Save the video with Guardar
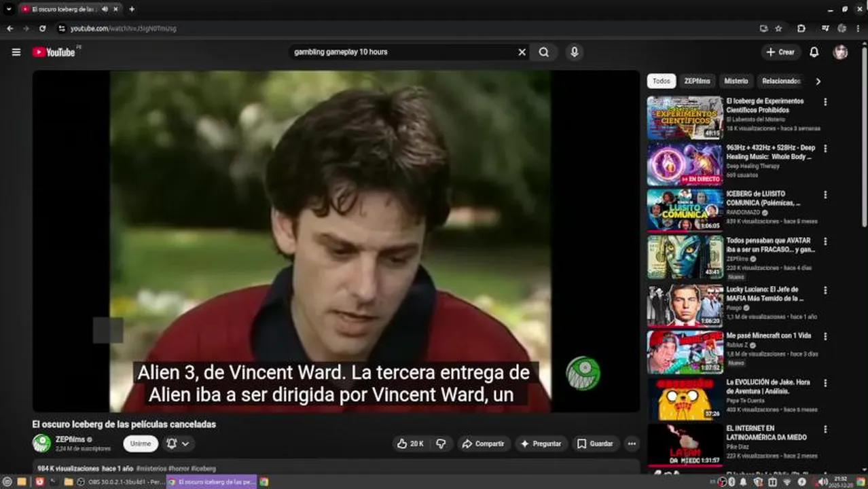This screenshot has height=489, width=868. click(595, 443)
